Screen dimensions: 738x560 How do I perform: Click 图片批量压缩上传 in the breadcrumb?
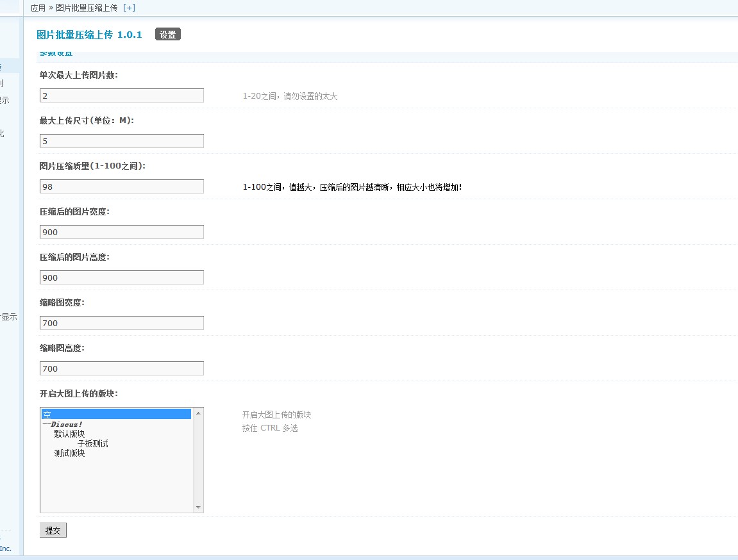87,8
